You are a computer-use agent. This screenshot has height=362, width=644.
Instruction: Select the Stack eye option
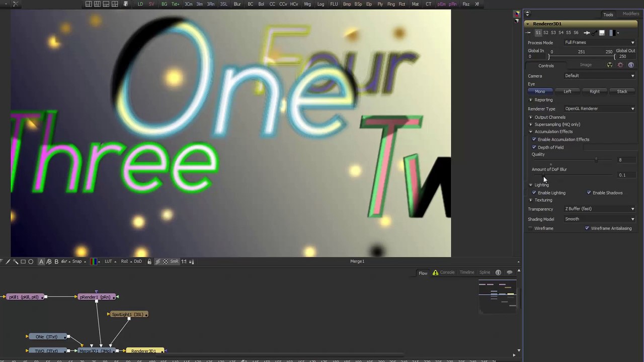point(622,92)
